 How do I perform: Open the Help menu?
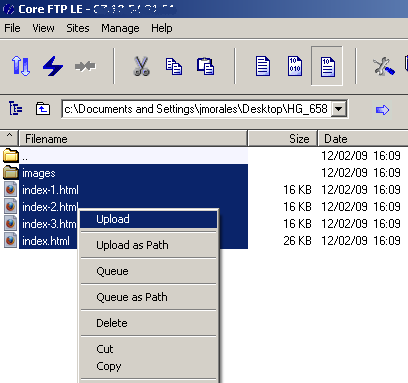tap(162, 28)
